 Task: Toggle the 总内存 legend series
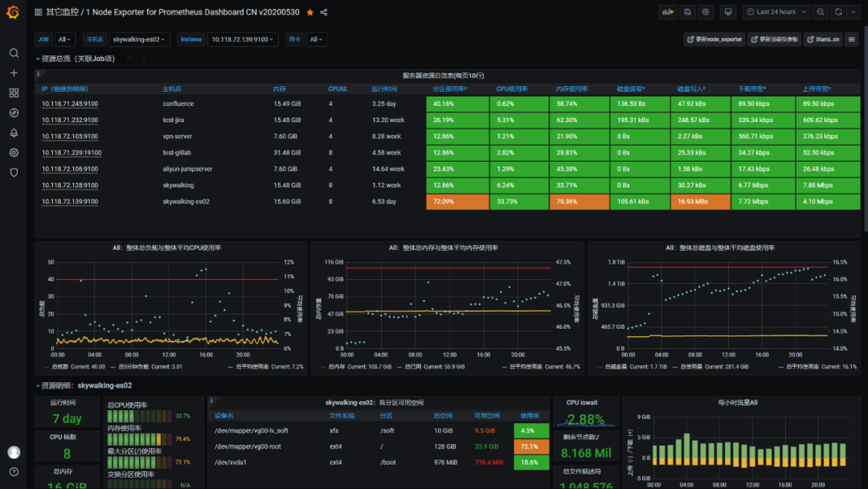coord(337,367)
